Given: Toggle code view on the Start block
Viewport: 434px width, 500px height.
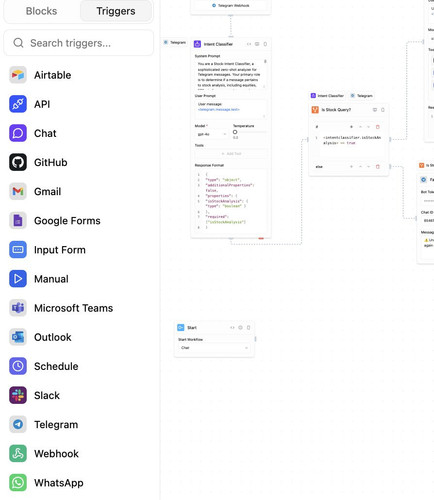Looking at the screenshot, I should 232,327.
